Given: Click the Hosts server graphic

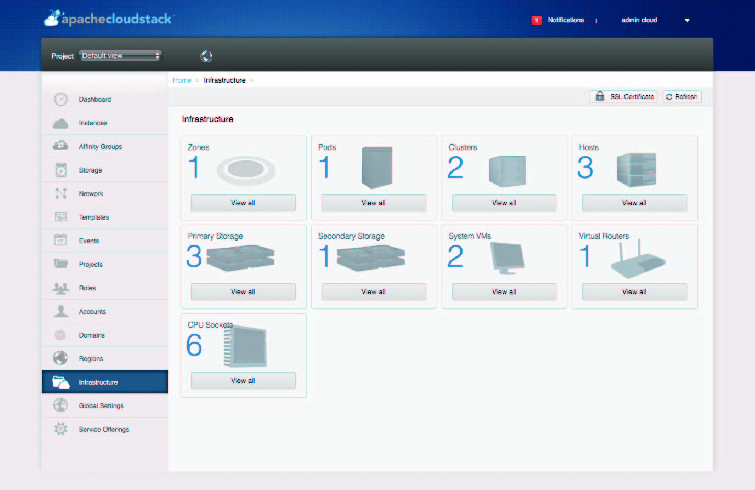Looking at the screenshot, I should tap(637, 169).
